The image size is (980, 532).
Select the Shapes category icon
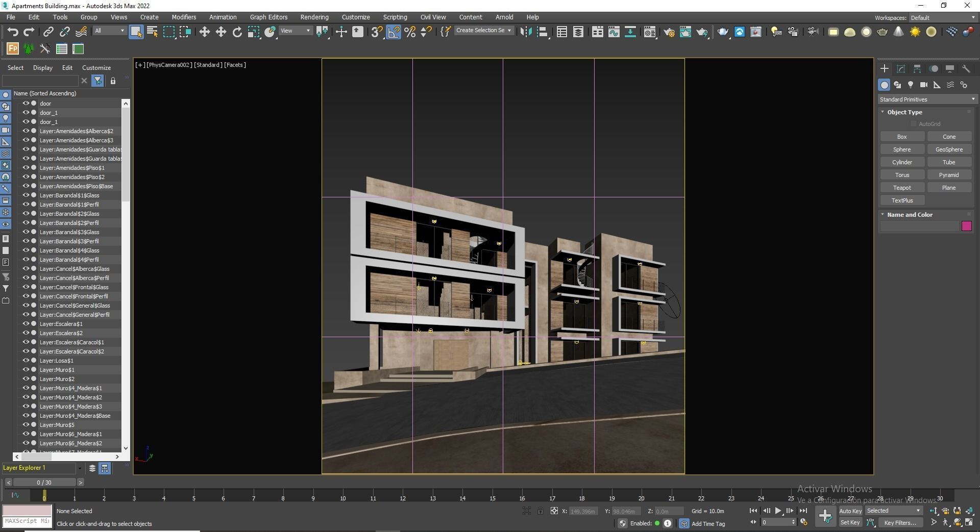pyautogui.click(x=897, y=85)
